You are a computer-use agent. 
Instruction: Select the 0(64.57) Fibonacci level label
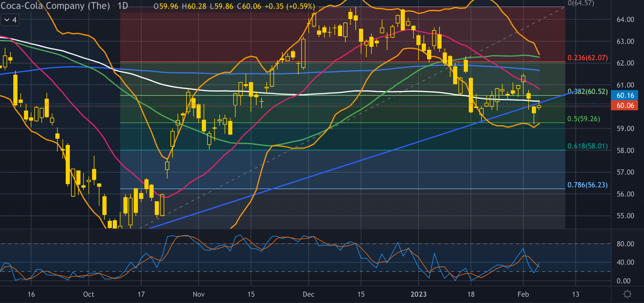(581, 3)
